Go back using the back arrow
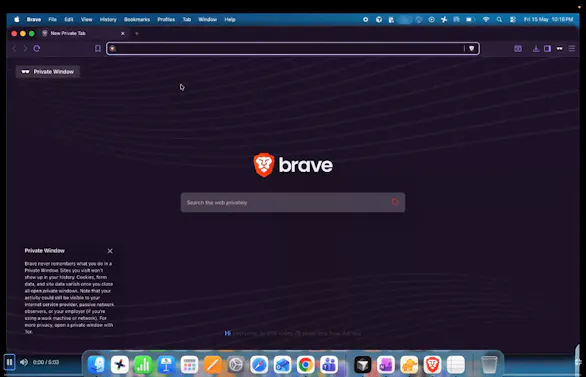This screenshot has height=377, width=586. click(14, 49)
